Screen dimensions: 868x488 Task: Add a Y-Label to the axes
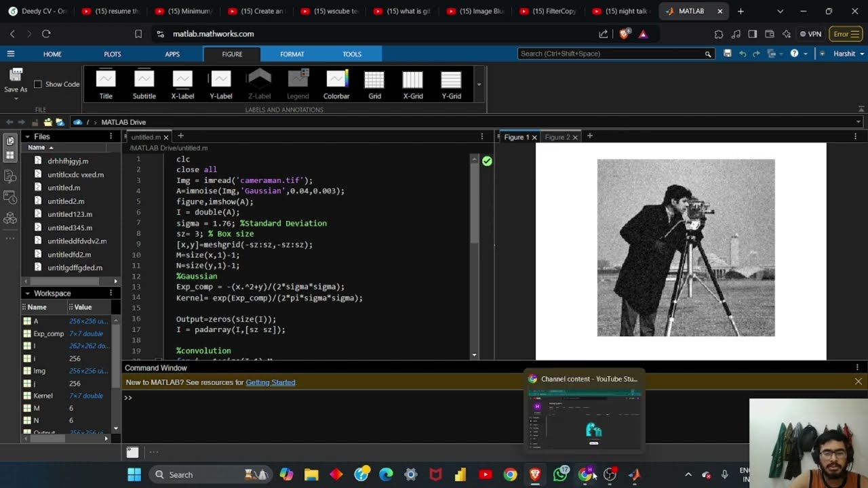pyautogui.click(x=221, y=85)
